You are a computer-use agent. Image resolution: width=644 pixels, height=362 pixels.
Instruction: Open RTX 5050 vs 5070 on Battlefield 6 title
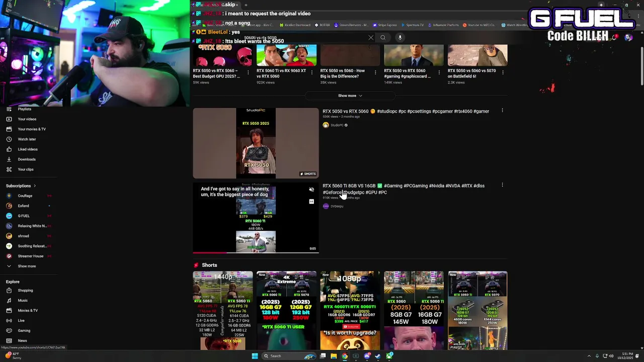(472, 73)
